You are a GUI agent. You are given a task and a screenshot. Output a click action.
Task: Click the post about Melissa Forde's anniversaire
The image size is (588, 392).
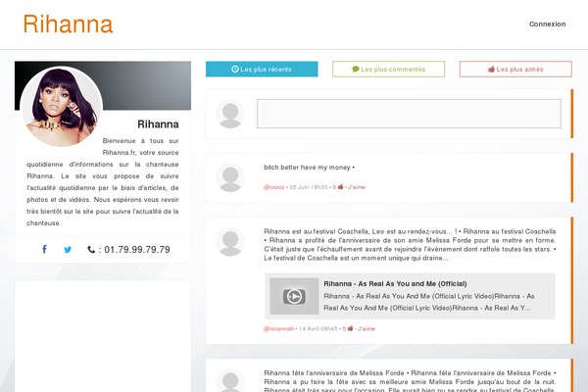coord(410,381)
